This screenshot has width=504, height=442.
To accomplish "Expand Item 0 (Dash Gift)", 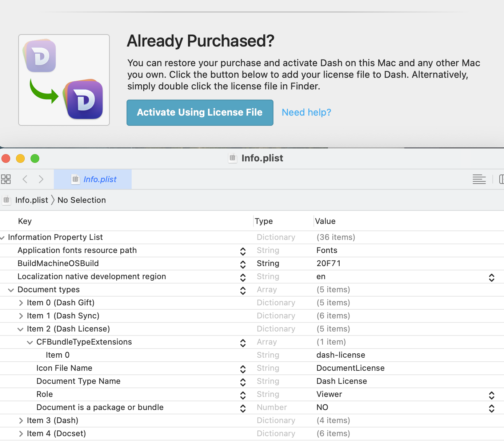I will [21, 303].
